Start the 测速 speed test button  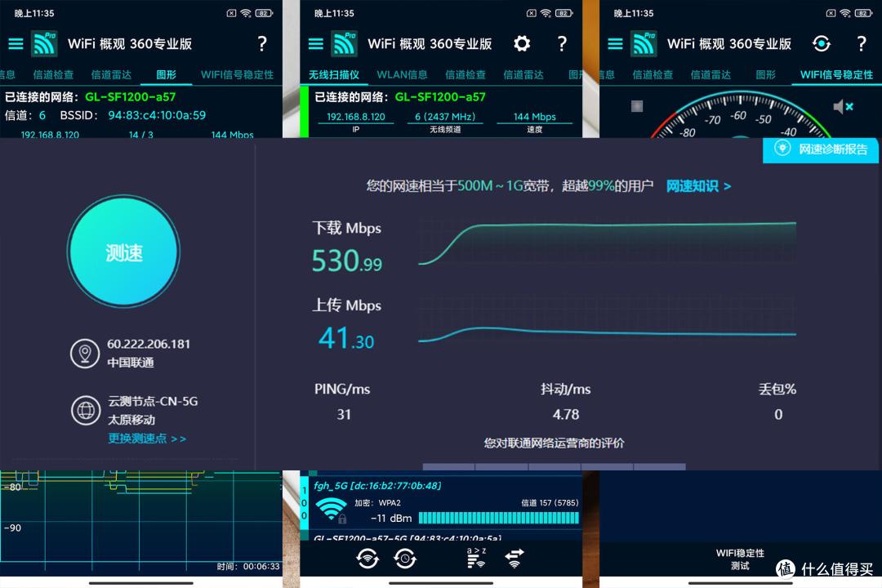pyautogui.click(x=124, y=251)
